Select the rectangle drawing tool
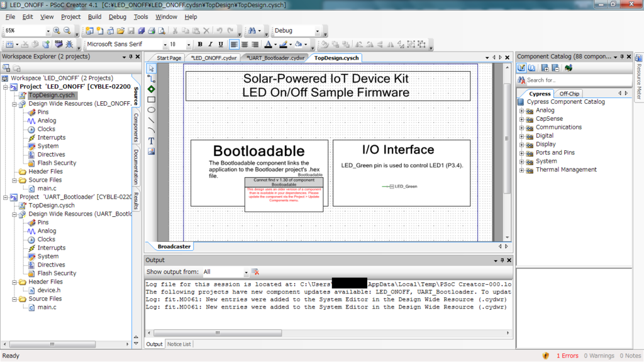This screenshot has width=644, height=362. pos(151,99)
